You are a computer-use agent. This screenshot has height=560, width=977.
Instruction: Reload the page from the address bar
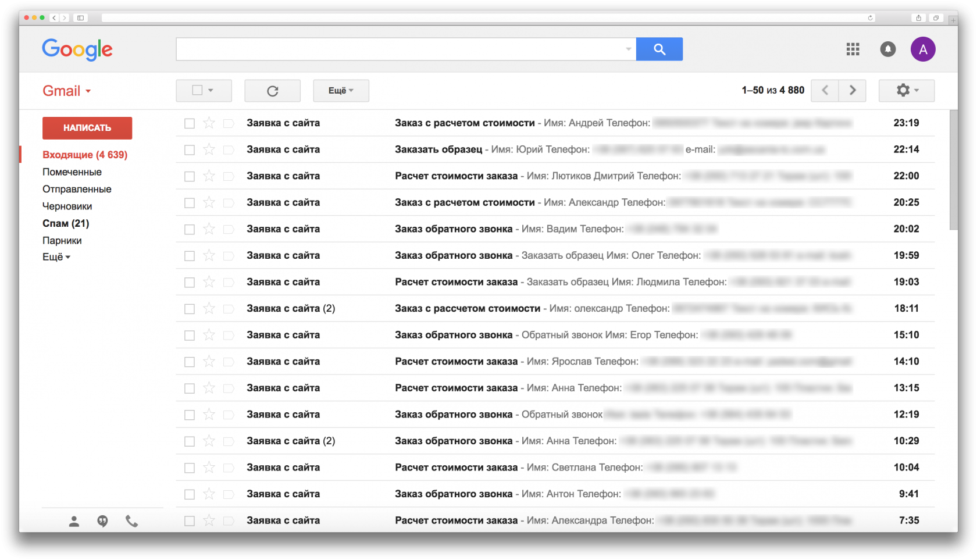(870, 18)
